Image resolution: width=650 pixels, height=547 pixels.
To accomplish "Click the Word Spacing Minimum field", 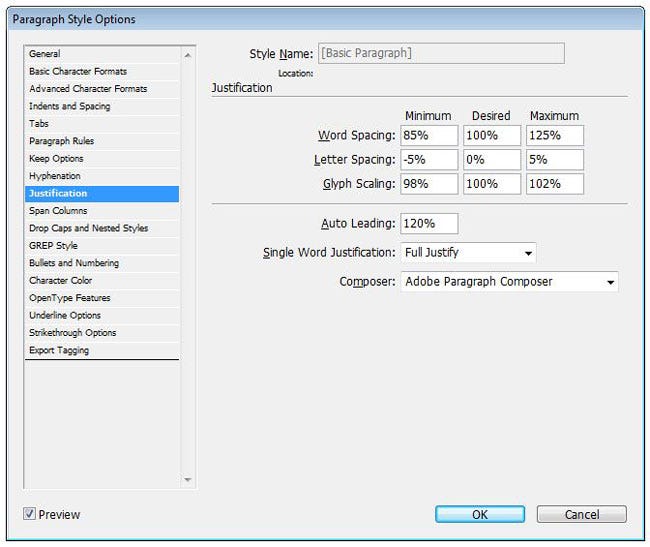I will pos(429,136).
